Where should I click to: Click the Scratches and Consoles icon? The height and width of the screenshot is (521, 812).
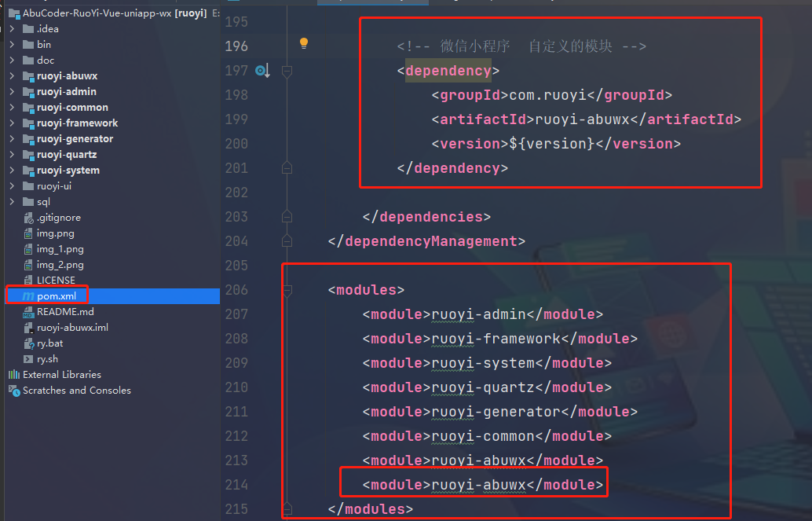click(x=14, y=391)
